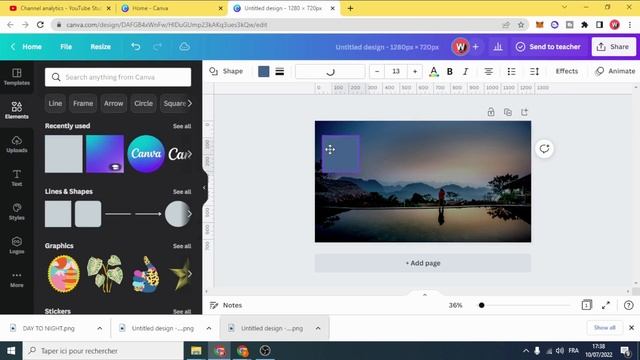The image size is (640, 360).
Task: Open the insights bar chart icon
Action: click(x=498, y=47)
